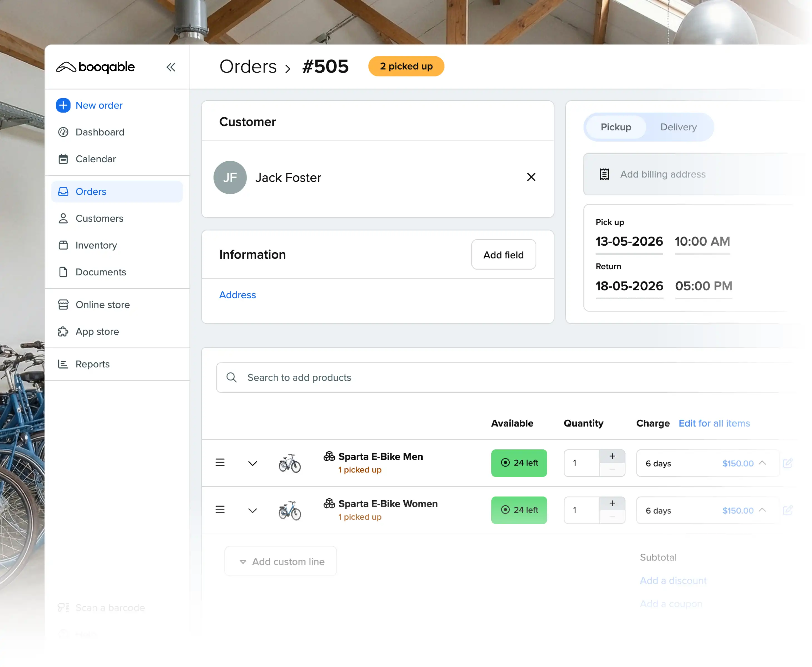This screenshot has height=667, width=812.
Task: Collapse the sidebar with the double-chevron toggle
Action: pyautogui.click(x=171, y=67)
